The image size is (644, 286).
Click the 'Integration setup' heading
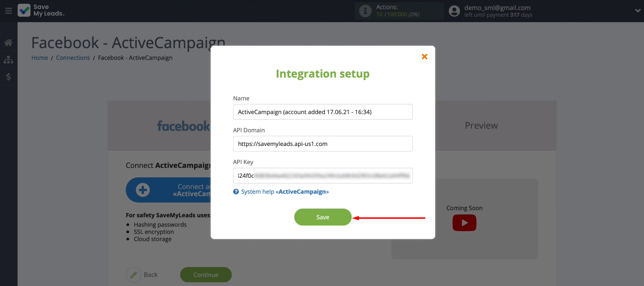click(x=323, y=74)
